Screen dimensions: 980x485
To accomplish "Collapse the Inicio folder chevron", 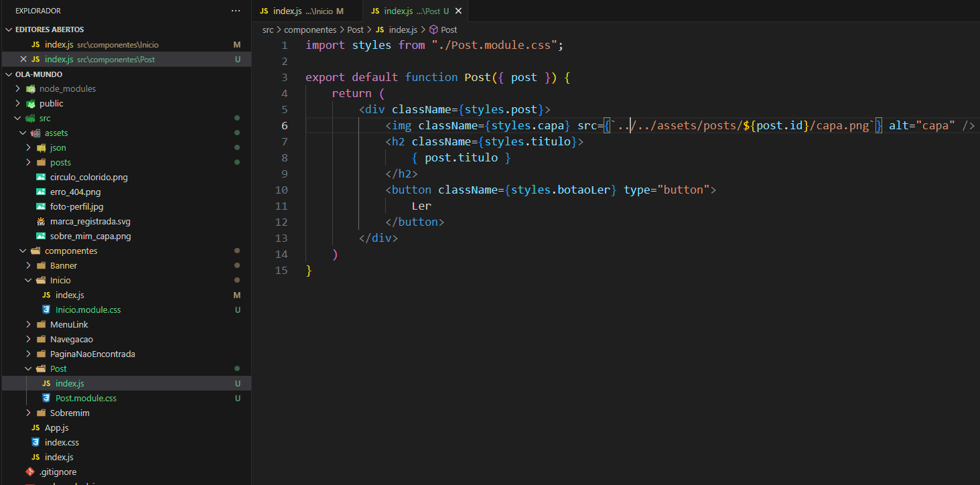I will [x=29, y=280].
